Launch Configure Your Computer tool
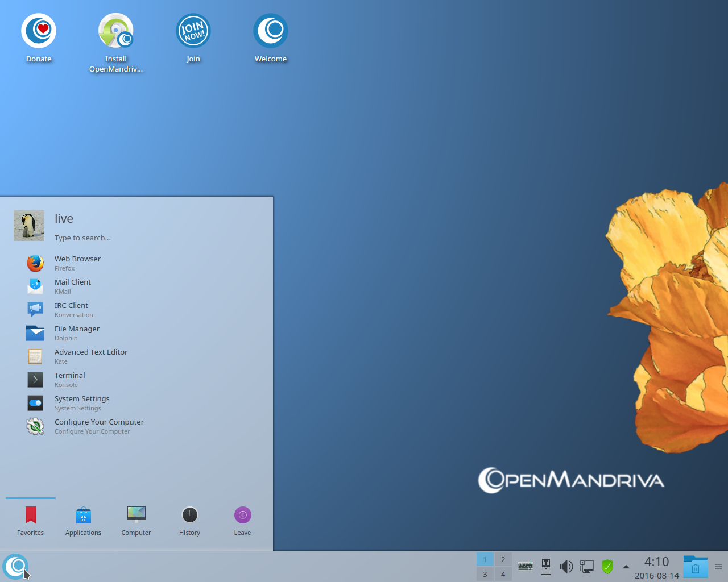 coord(99,426)
